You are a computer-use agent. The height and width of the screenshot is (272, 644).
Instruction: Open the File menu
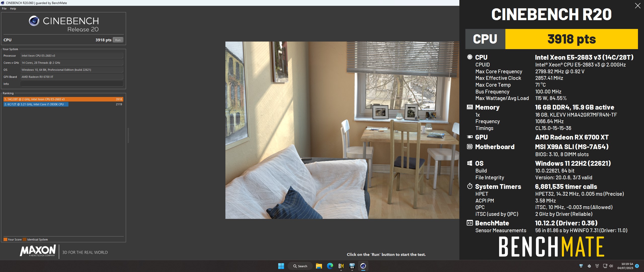point(4,9)
